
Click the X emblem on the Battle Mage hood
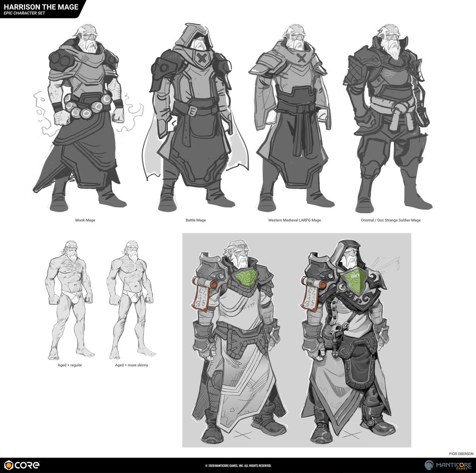pyautogui.click(x=202, y=59)
